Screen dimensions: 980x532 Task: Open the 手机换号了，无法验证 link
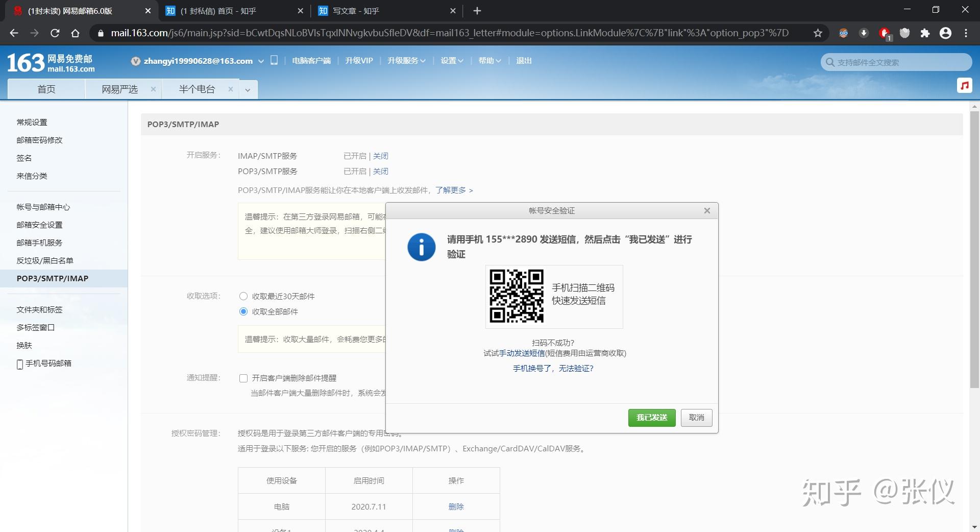[553, 369]
